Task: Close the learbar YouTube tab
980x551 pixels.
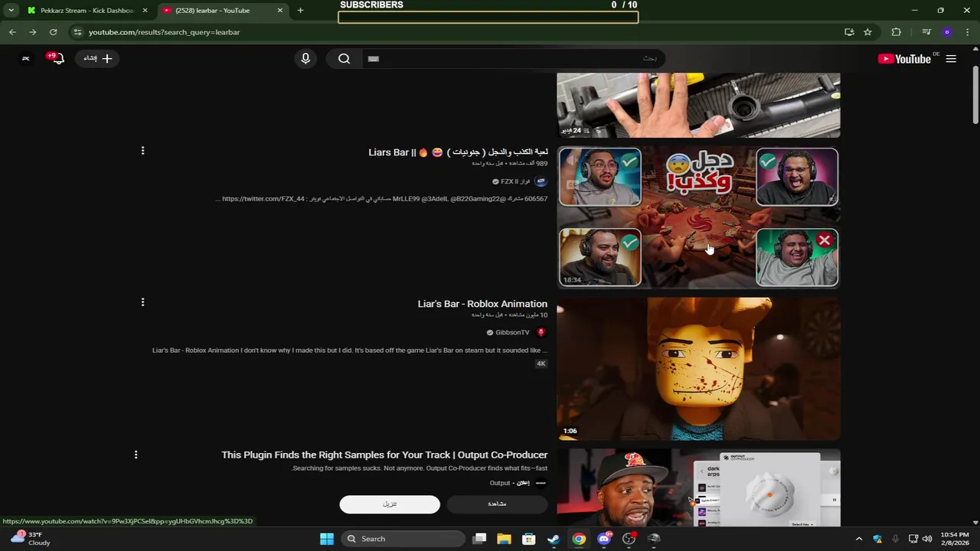Action: [279, 11]
